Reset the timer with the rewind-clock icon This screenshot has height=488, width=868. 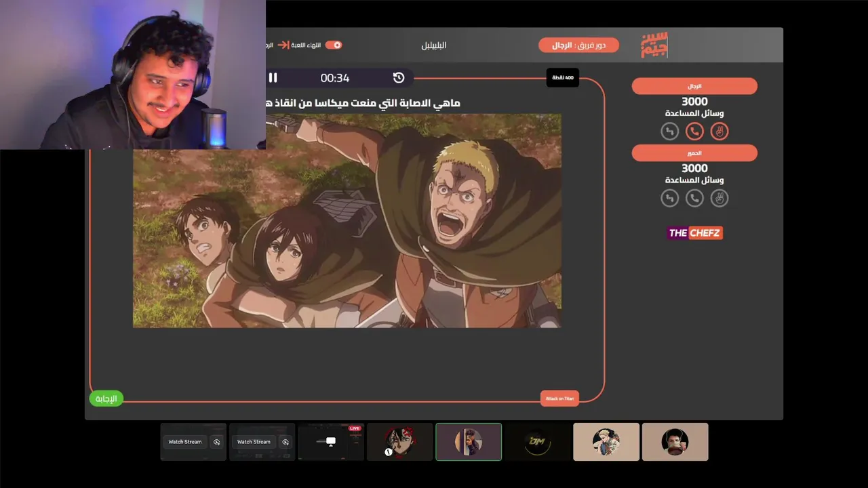click(x=399, y=78)
